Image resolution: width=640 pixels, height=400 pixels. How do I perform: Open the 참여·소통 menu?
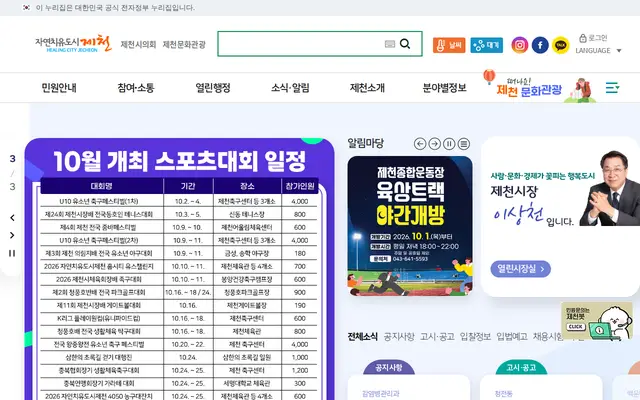pos(136,87)
